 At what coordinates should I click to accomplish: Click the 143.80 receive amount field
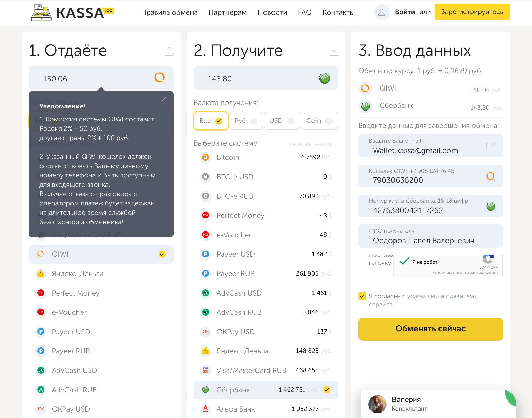266,78
